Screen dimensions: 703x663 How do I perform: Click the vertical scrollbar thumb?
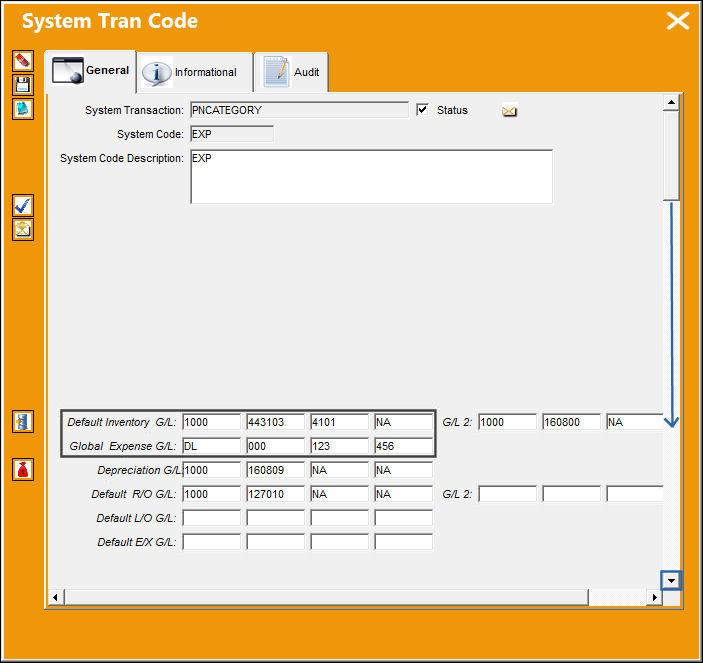(x=671, y=156)
